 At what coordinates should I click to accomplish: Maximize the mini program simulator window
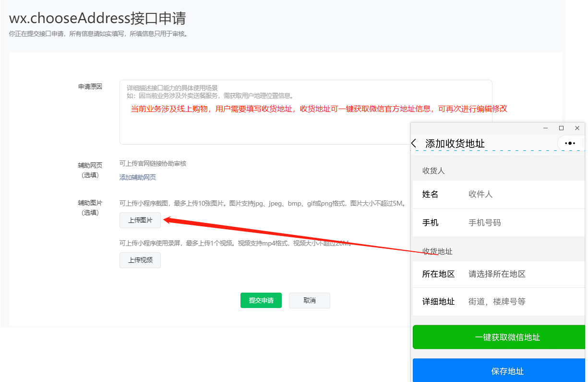561,128
